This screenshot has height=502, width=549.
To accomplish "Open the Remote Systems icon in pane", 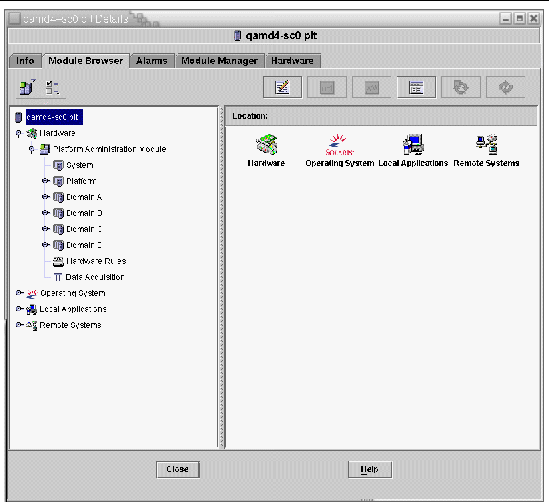I will pyautogui.click(x=487, y=144).
